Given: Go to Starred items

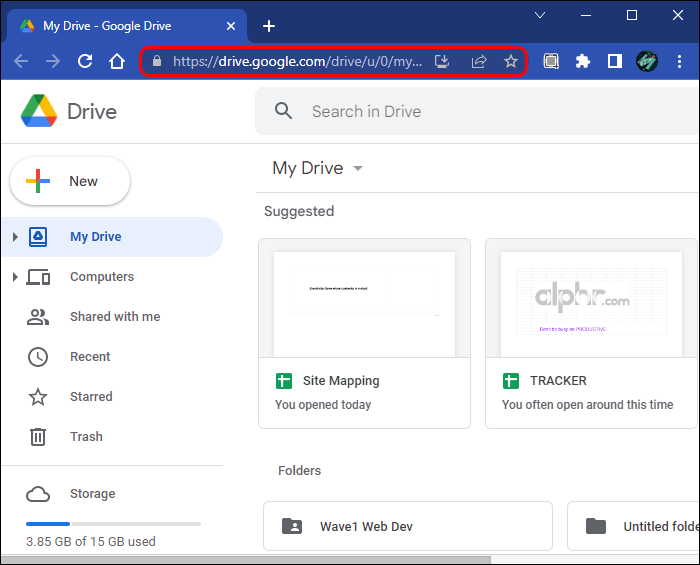Looking at the screenshot, I should 91,397.
